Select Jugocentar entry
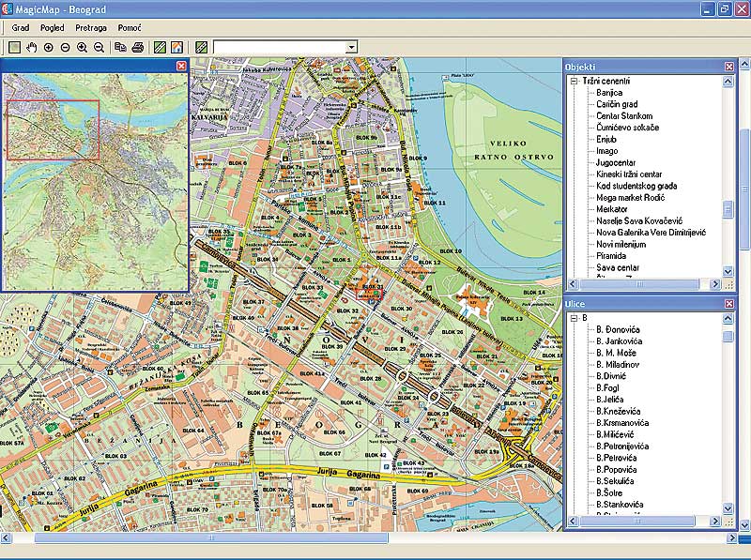The image size is (751, 560). (x=616, y=162)
